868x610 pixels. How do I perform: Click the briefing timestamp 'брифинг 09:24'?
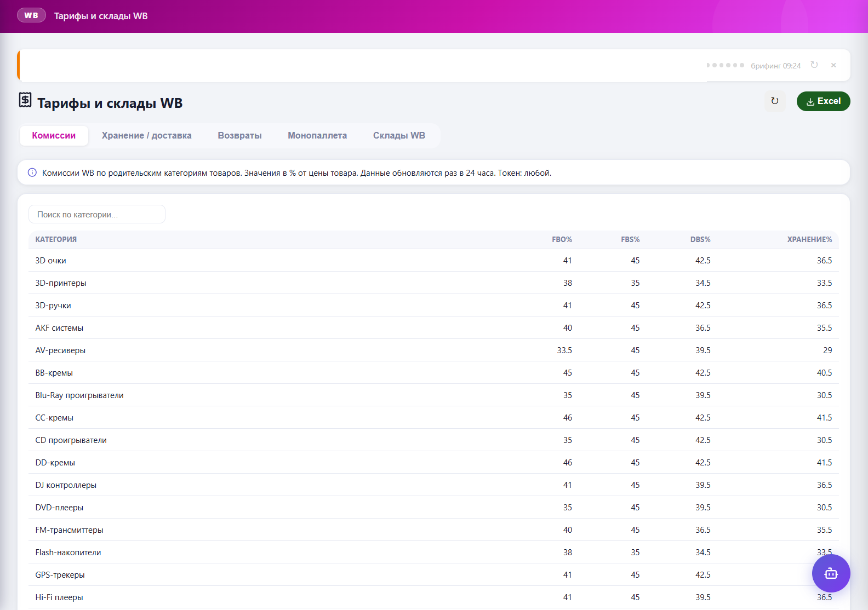tap(775, 66)
